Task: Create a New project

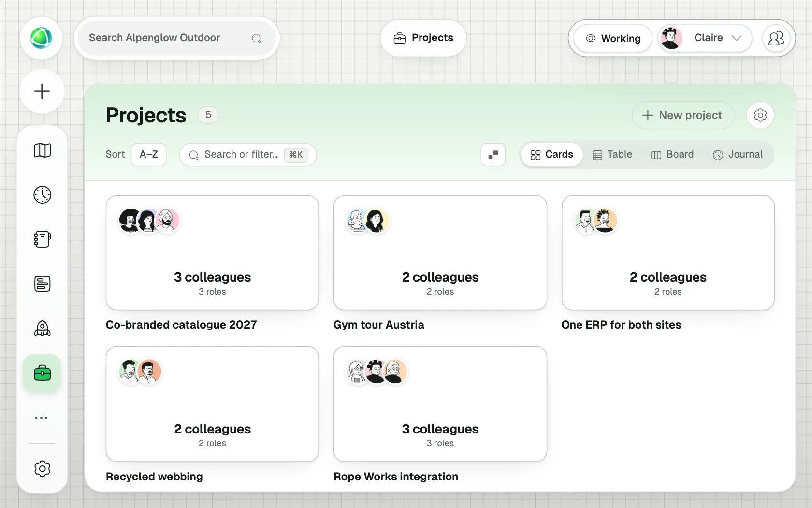Action: pyautogui.click(x=683, y=115)
